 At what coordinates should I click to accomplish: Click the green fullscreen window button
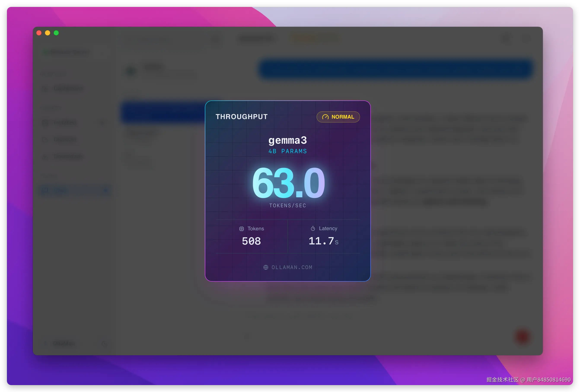56,33
